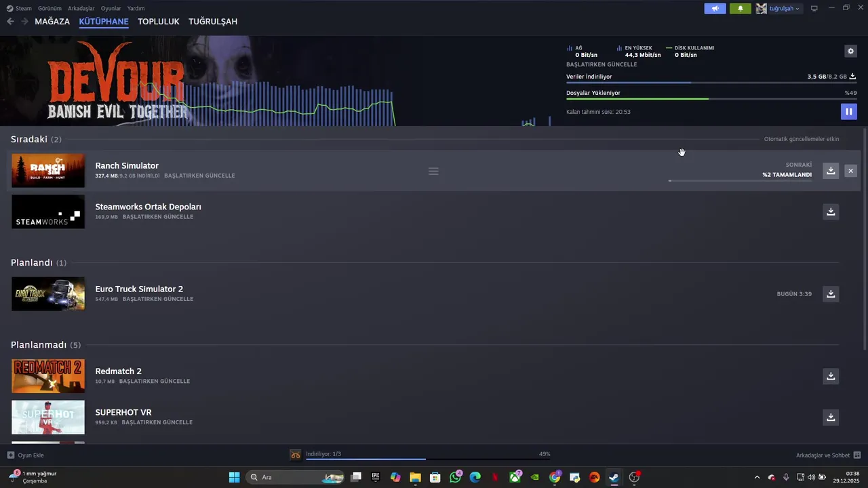Download SUPERHOT VR update now
Screen dimensions: 868x488
831,417
